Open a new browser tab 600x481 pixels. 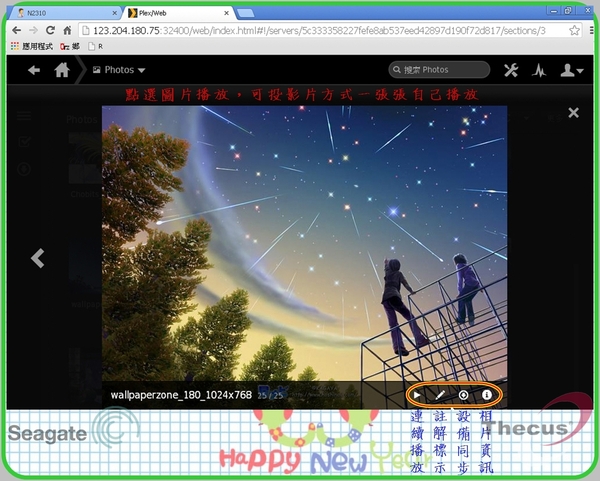pos(245,13)
